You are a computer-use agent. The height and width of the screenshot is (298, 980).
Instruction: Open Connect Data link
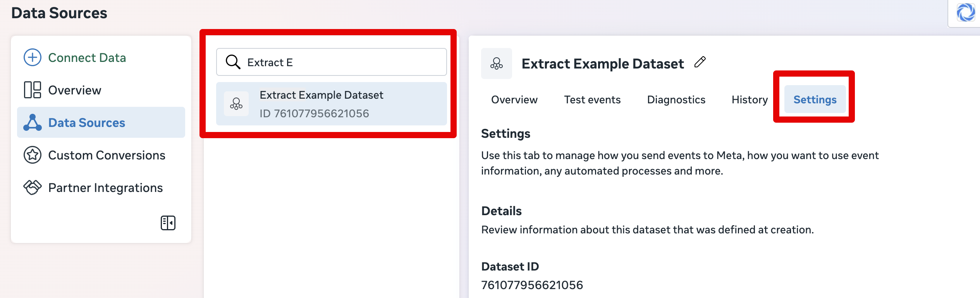coord(87,58)
